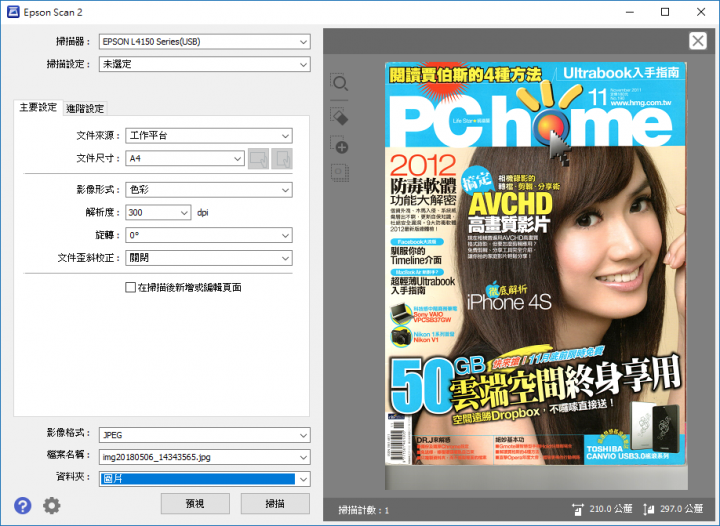Click landscape orientation icon next to A4
The height and width of the screenshot is (526, 720).
[259, 159]
